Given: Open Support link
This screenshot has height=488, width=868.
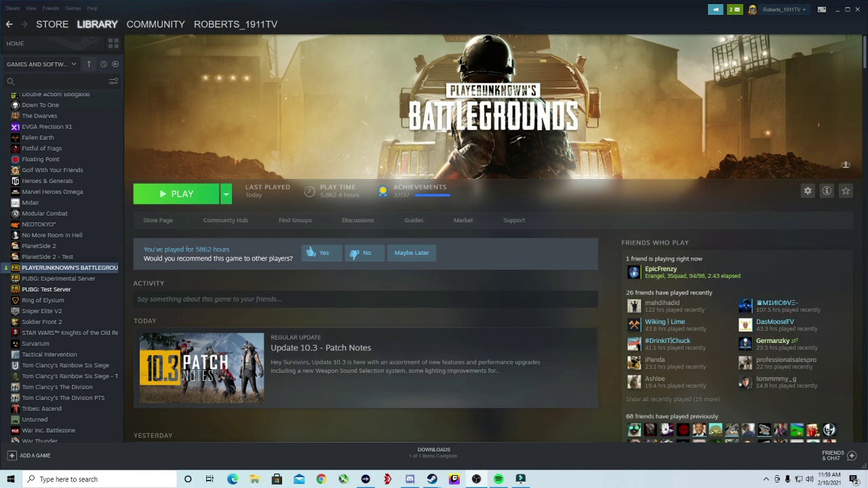Looking at the screenshot, I should point(514,220).
